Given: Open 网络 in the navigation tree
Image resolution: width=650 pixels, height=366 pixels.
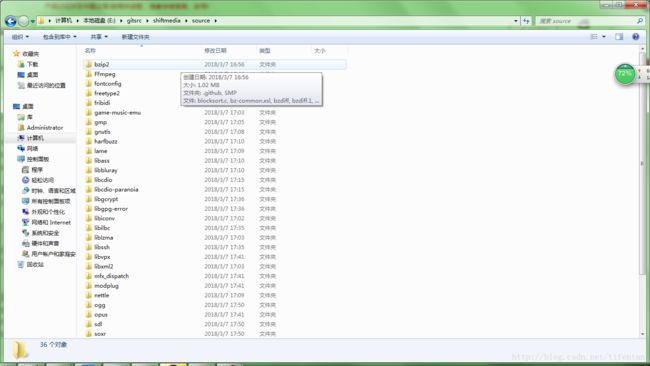Looking at the screenshot, I should click(x=32, y=148).
